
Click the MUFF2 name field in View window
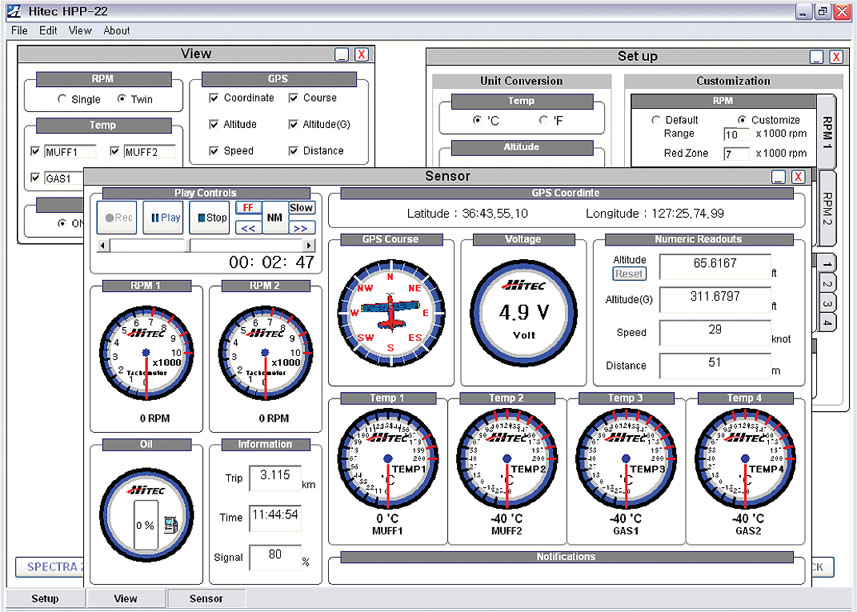pos(150,152)
